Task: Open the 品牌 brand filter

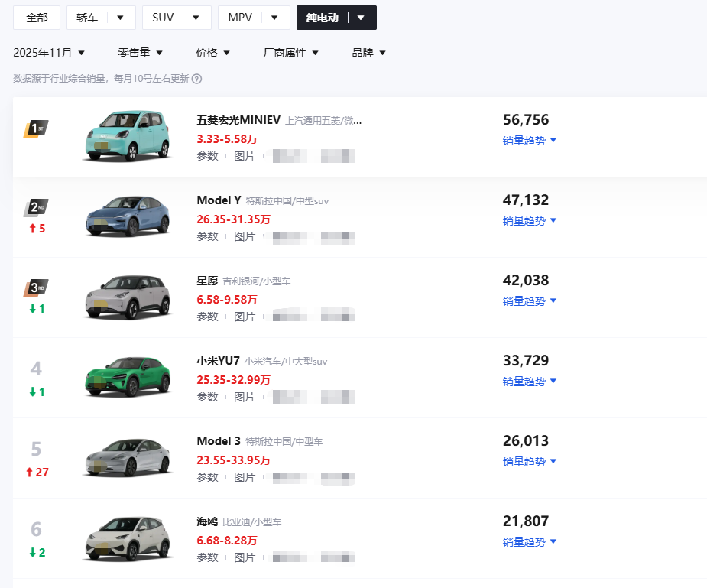Action: pyautogui.click(x=368, y=53)
